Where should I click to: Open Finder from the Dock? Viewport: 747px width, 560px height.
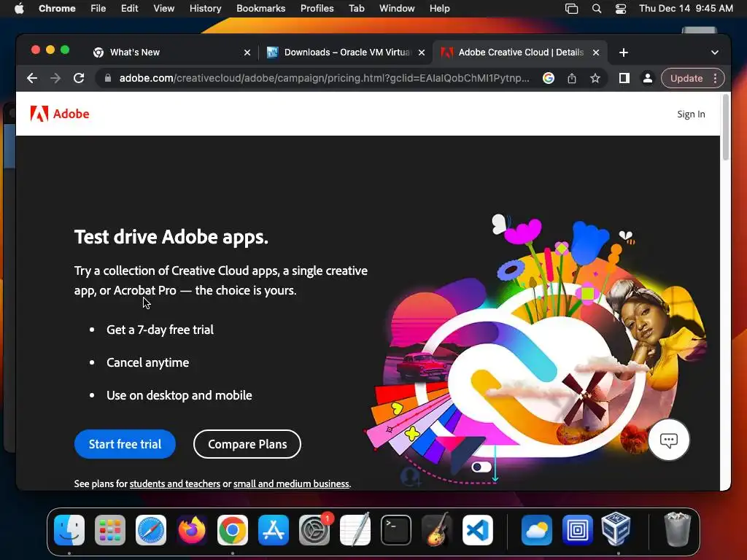[69, 530]
